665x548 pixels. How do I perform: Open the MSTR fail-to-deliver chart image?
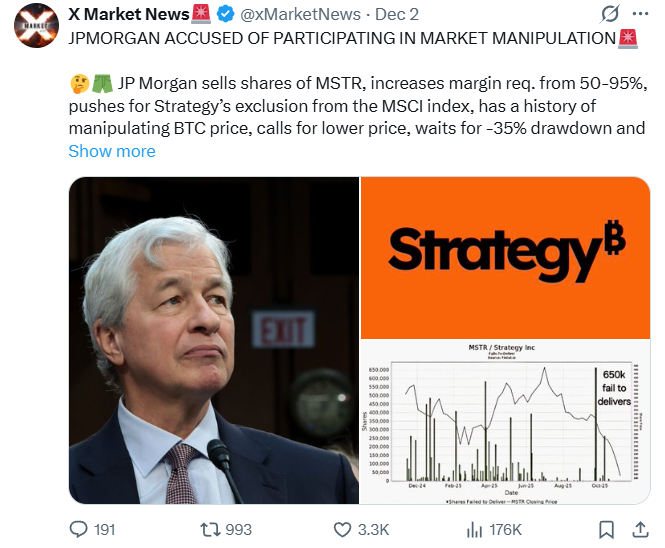coord(505,421)
